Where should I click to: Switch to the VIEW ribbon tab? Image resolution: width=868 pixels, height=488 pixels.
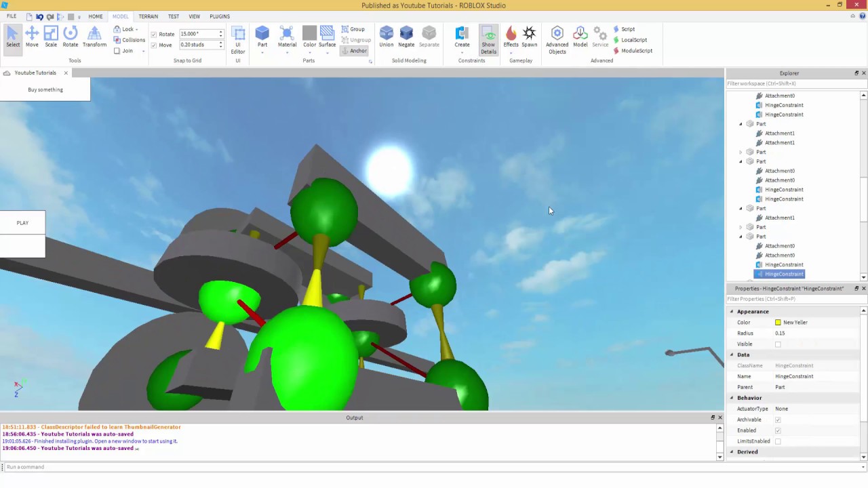(x=195, y=16)
